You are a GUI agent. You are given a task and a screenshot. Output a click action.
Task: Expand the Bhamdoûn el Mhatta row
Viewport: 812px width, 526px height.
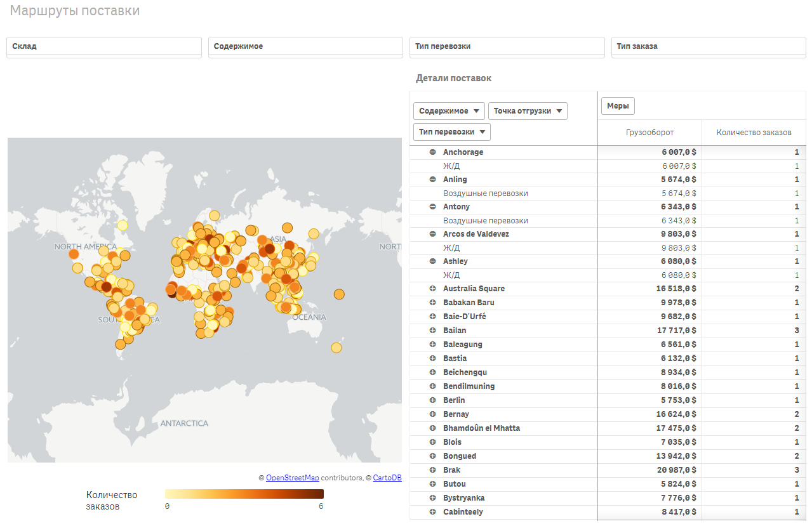433,428
